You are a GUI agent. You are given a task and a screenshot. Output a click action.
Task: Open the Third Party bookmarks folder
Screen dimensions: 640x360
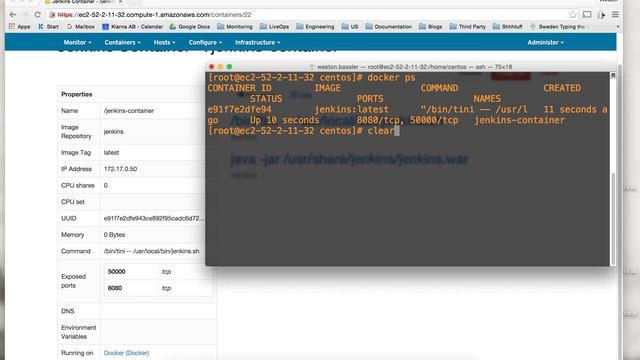468,27
